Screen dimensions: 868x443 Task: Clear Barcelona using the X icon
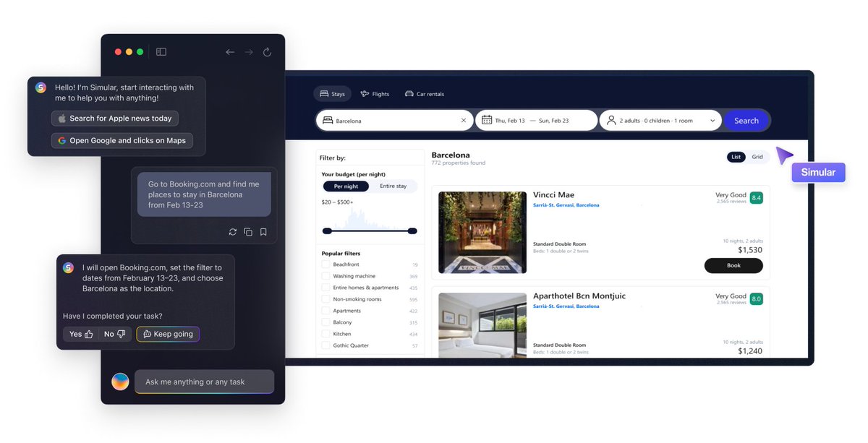click(x=464, y=120)
